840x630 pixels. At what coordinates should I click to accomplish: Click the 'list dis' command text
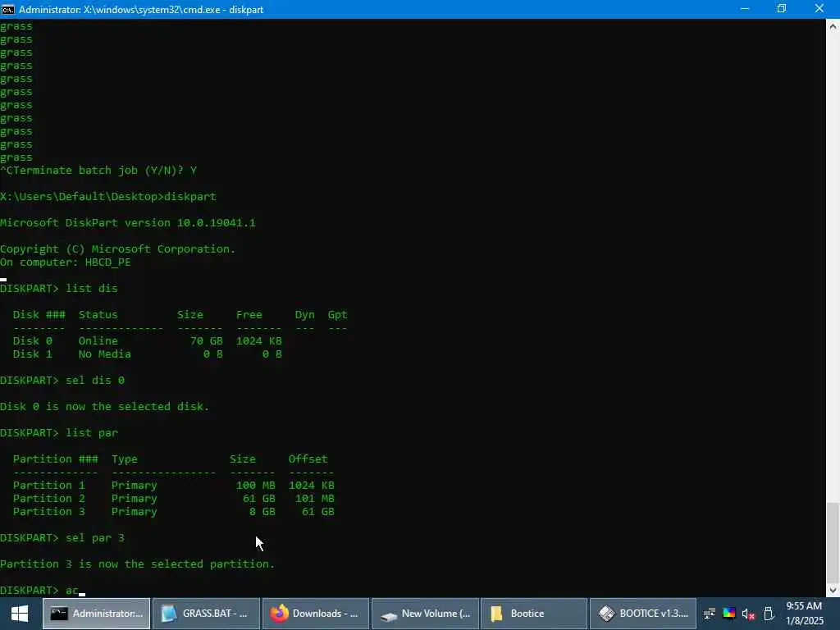(x=92, y=289)
